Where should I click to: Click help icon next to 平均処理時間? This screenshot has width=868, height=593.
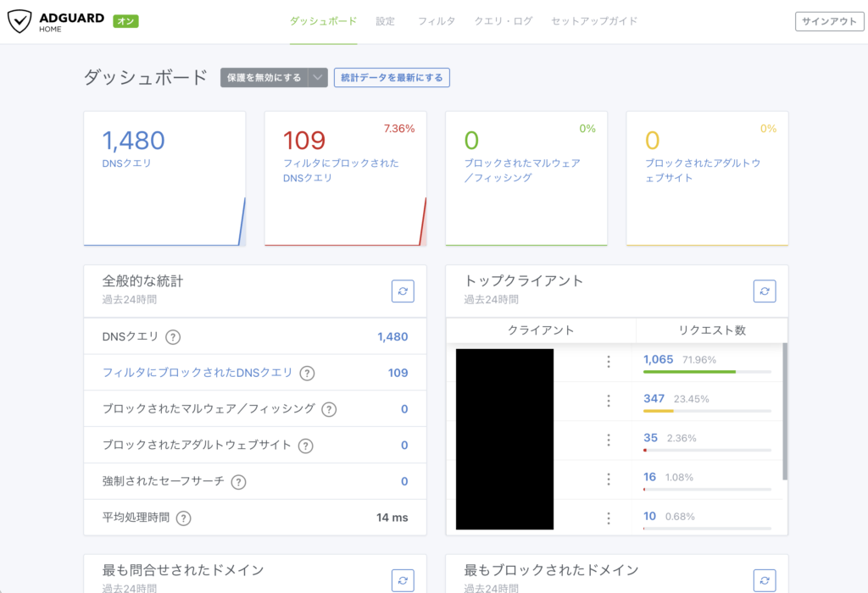183,518
